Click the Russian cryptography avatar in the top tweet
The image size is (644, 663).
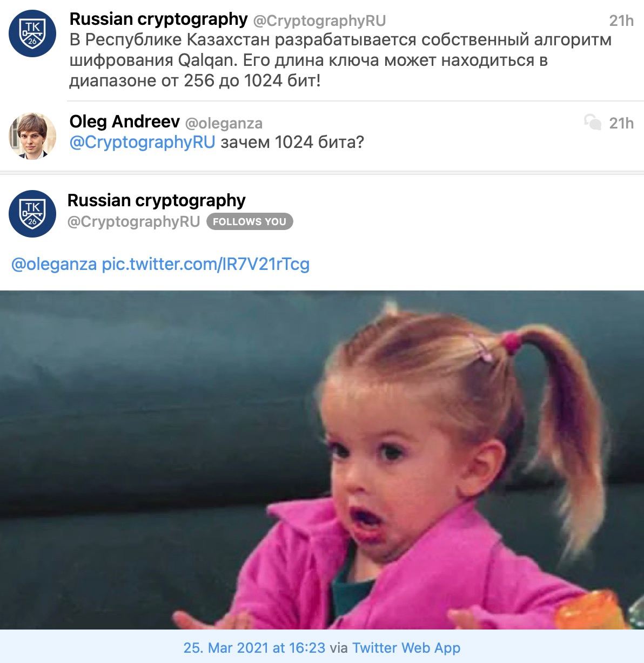32,33
